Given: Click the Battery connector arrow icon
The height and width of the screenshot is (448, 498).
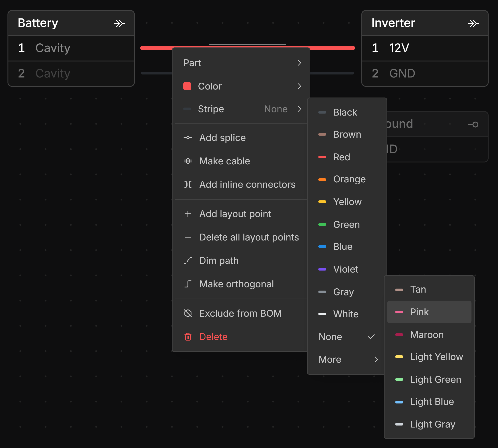Looking at the screenshot, I should (119, 23).
